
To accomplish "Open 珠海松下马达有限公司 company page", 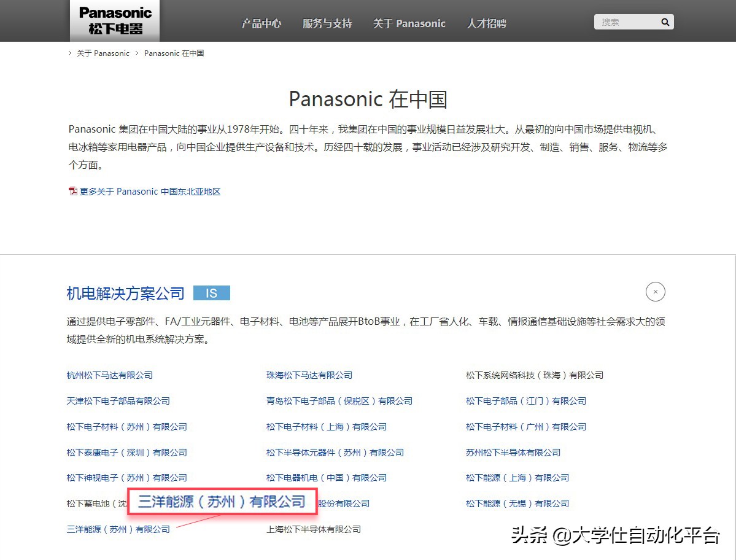I will click(x=309, y=375).
